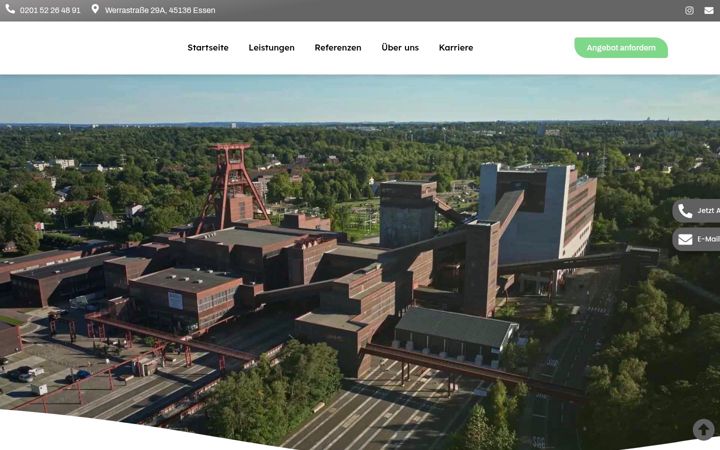Click the aerial Zollverein hero image

click(x=360, y=262)
